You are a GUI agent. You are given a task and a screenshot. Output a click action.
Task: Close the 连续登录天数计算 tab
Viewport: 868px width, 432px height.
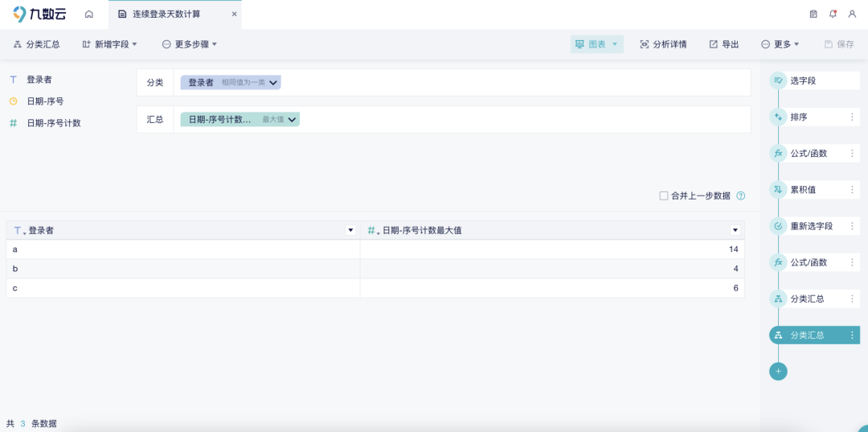click(234, 14)
